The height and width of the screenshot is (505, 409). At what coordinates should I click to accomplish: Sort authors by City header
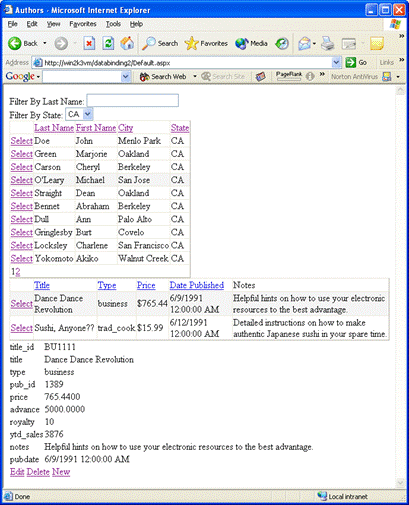[x=126, y=128]
